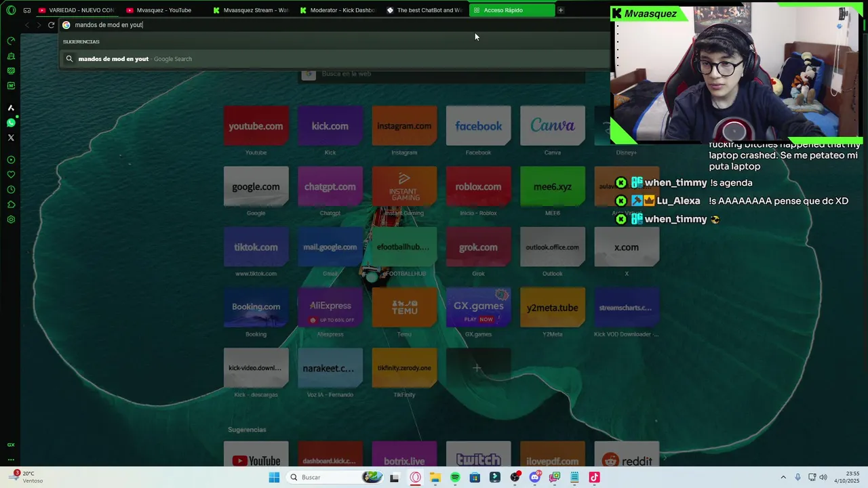Switch to VARIEDAD - NUEVO CON tab
The height and width of the screenshot is (488, 868).
click(x=76, y=10)
